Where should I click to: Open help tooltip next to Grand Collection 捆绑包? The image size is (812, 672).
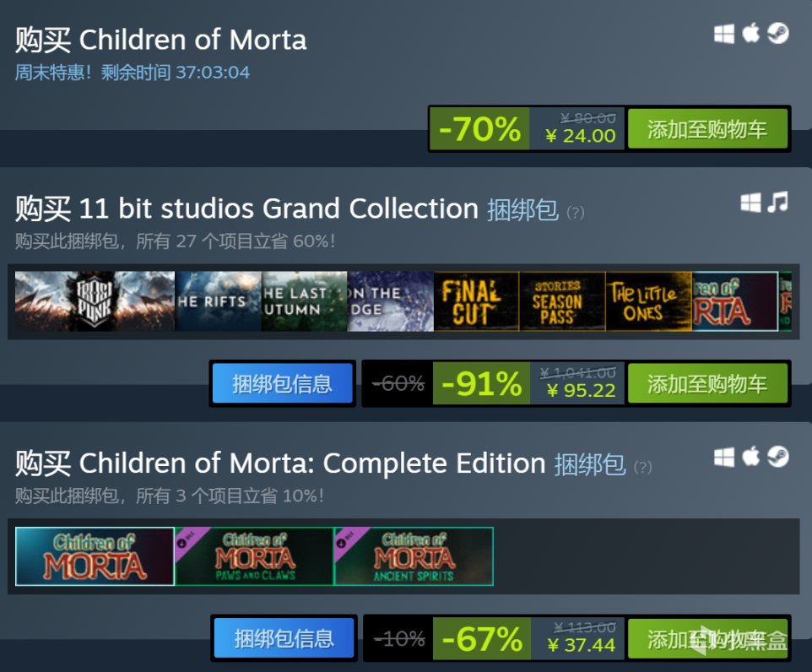click(575, 212)
